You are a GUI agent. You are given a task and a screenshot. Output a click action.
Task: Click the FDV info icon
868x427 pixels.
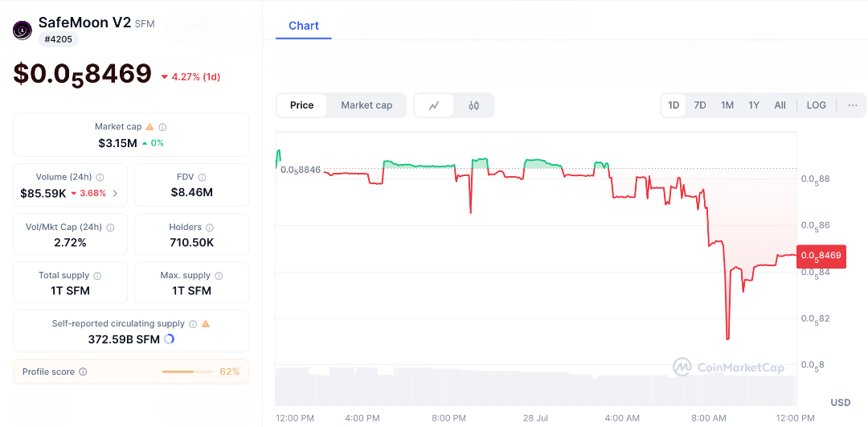tap(202, 177)
